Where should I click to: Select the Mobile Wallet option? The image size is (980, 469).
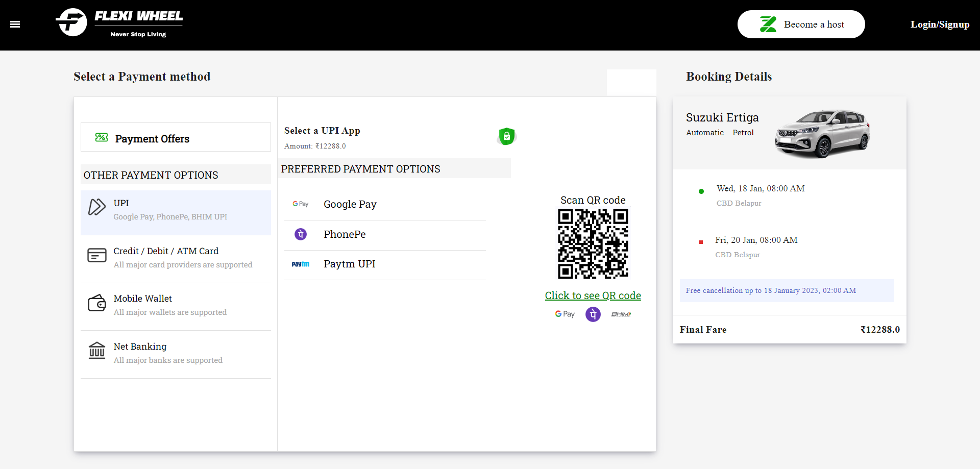(x=176, y=306)
